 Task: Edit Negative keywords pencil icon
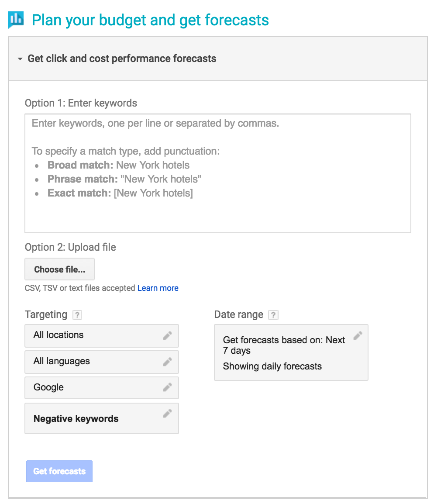(x=167, y=413)
